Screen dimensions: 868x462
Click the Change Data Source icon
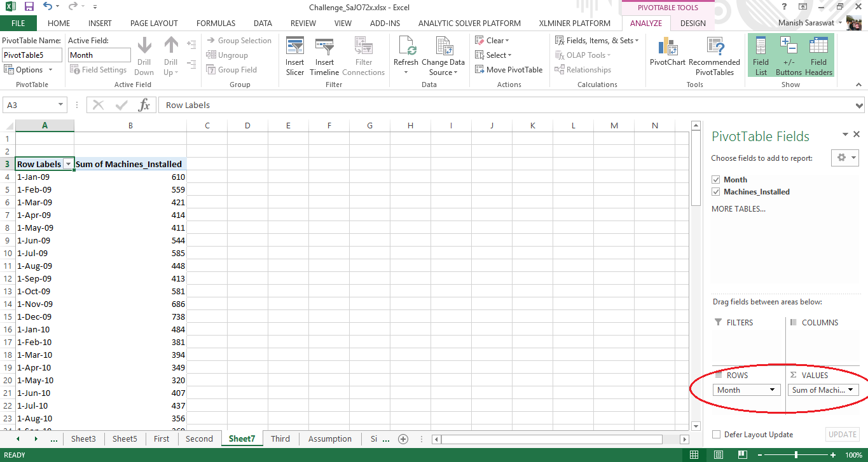443,48
